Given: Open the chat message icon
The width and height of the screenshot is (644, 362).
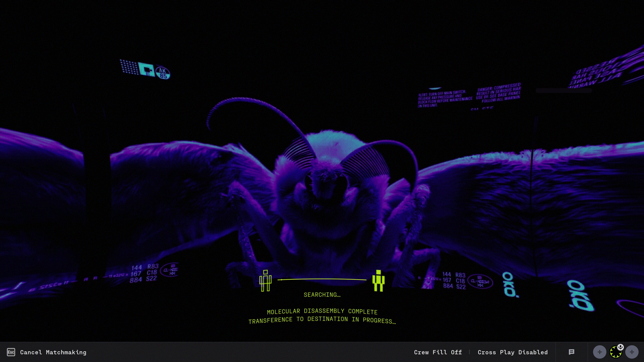Looking at the screenshot, I should pos(571,352).
